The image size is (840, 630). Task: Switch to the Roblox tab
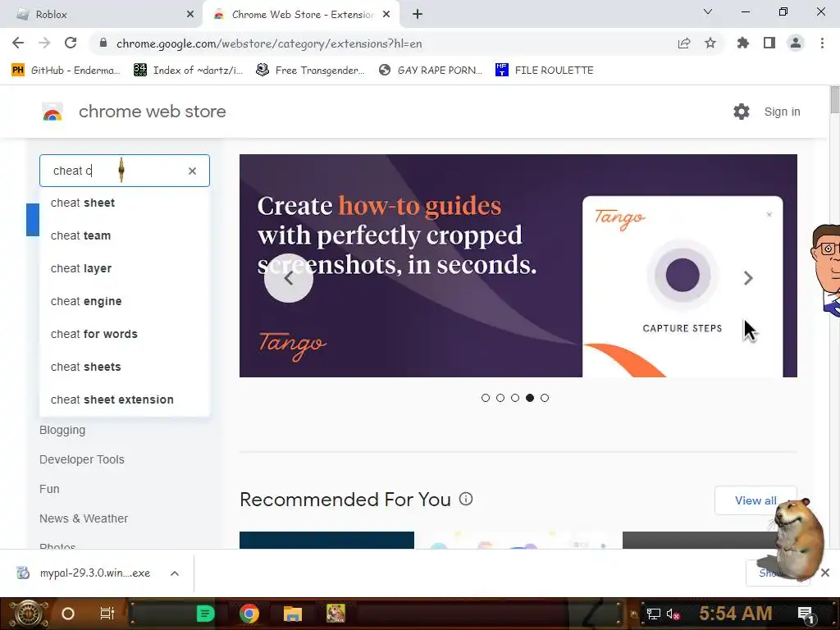click(102, 15)
